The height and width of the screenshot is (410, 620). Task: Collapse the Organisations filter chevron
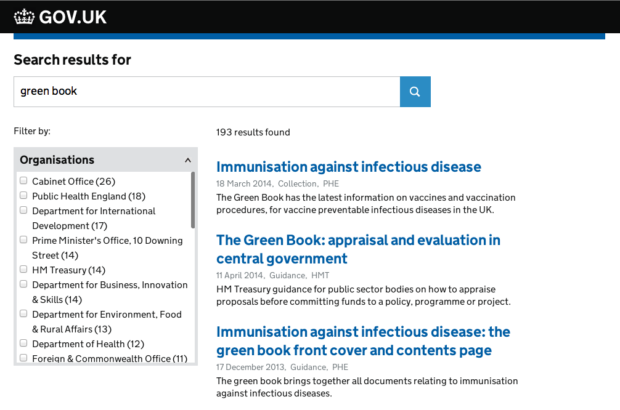(x=188, y=160)
